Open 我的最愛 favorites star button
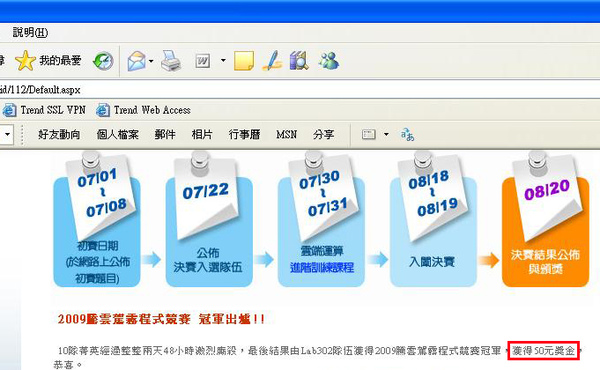The height and width of the screenshot is (370, 600). (48, 60)
